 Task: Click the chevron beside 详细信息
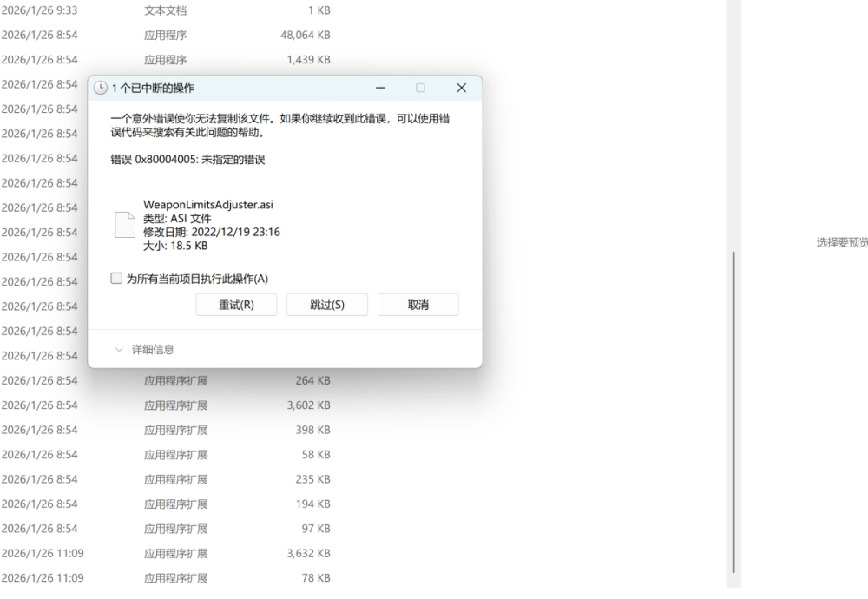pyautogui.click(x=120, y=349)
